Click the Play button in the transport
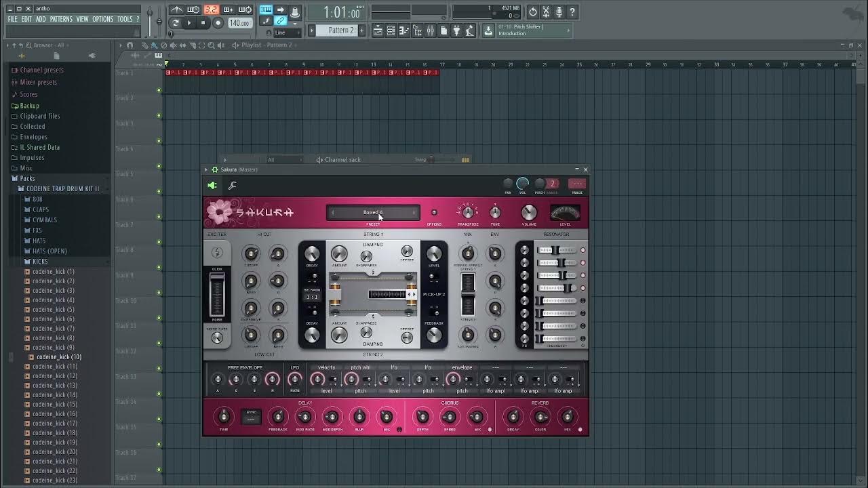The width and height of the screenshot is (868, 488). tap(189, 23)
